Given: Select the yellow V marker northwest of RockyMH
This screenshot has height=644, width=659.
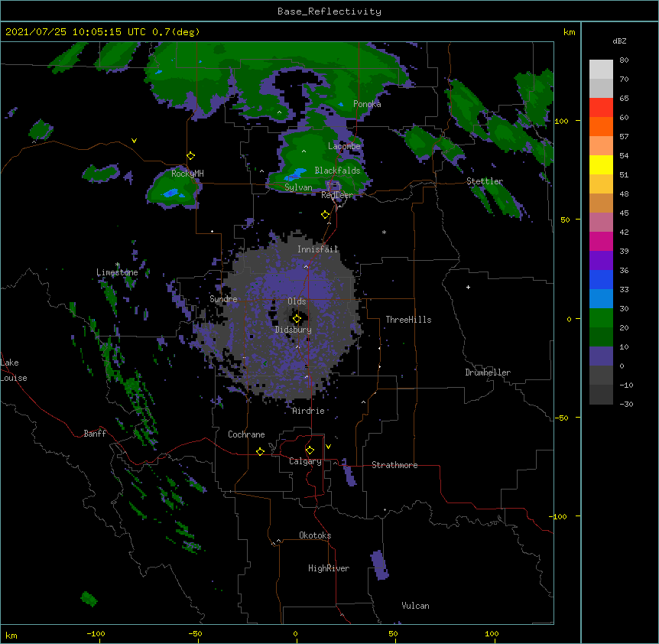Looking at the screenshot, I should (134, 141).
